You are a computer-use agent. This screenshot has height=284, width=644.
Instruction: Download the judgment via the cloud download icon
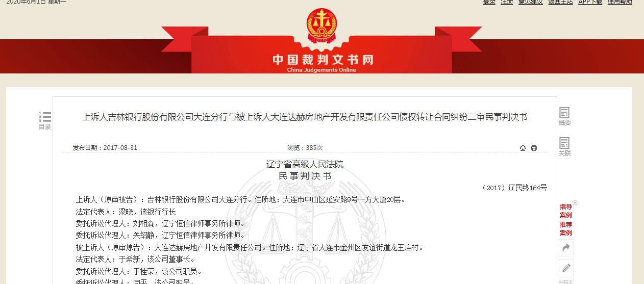tap(523, 148)
